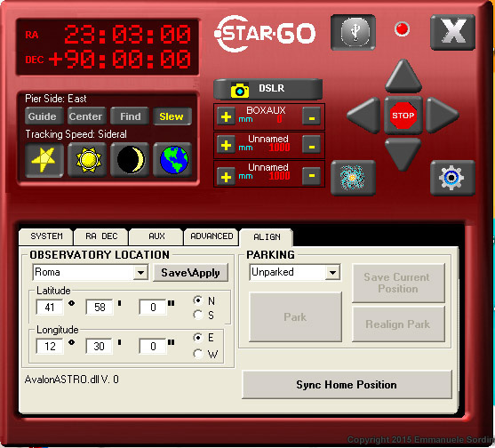Switch to the SYSTEM tab

(46, 236)
